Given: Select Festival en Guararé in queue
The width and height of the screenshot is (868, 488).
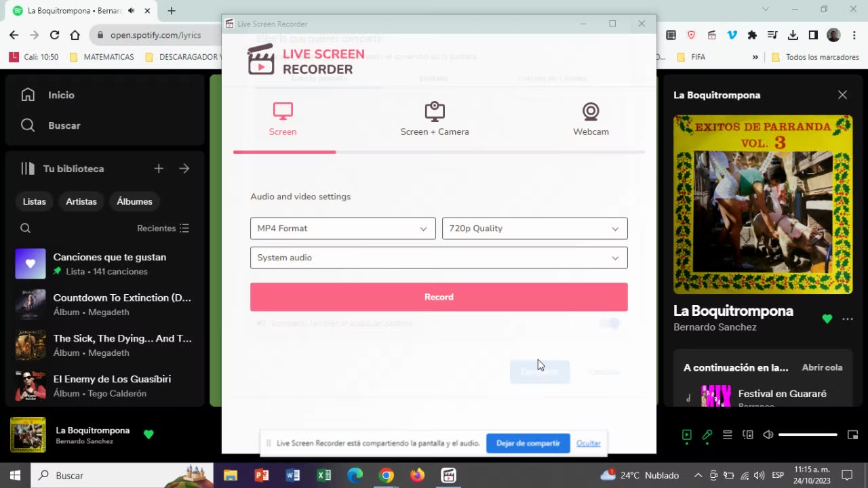Looking at the screenshot, I should (782, 394).
